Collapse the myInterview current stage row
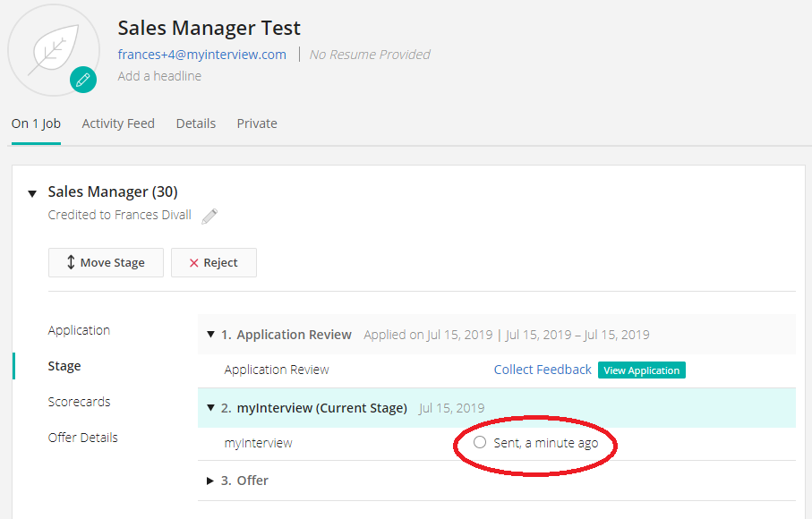The height and width of the screenshot is (519, 812). pyautogui.click(x=211, y=408)
